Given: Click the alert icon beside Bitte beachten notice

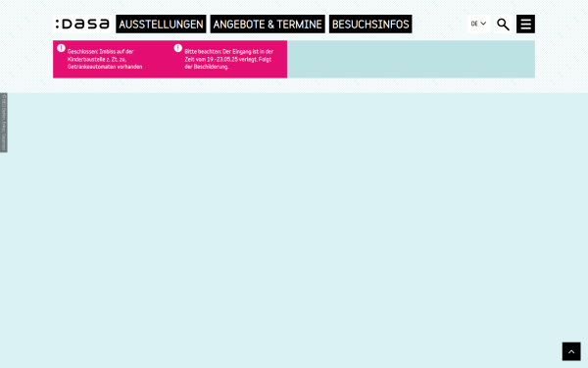Looking at the screenshot, I should pyautogui.click(x=178, y=48).
